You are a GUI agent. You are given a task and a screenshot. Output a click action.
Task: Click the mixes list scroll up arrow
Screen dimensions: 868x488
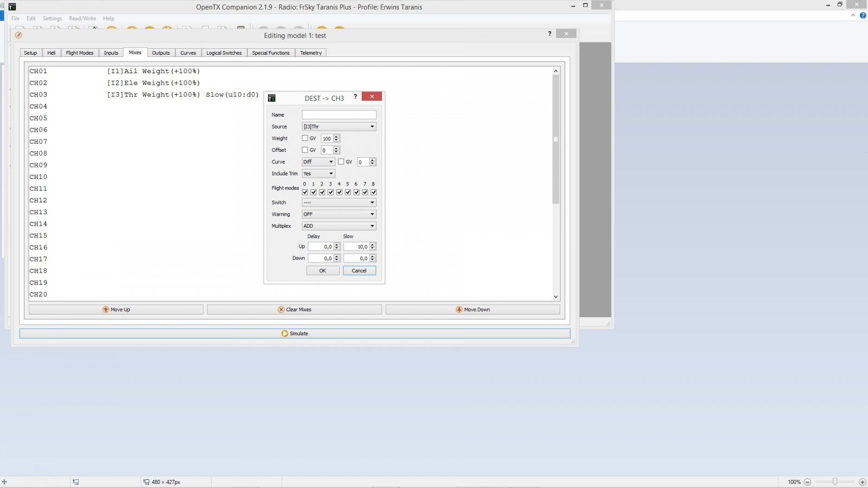pyautogui.click(x=556, y=71)
